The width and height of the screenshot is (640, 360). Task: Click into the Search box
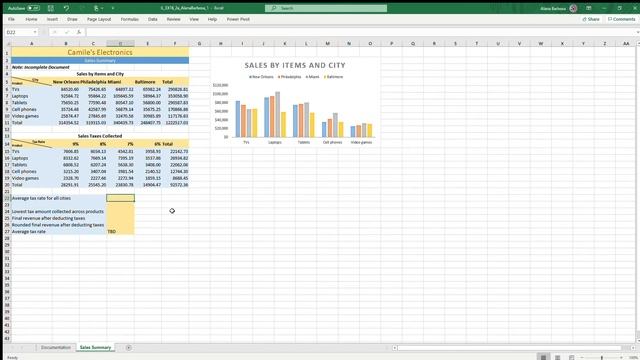326,8
